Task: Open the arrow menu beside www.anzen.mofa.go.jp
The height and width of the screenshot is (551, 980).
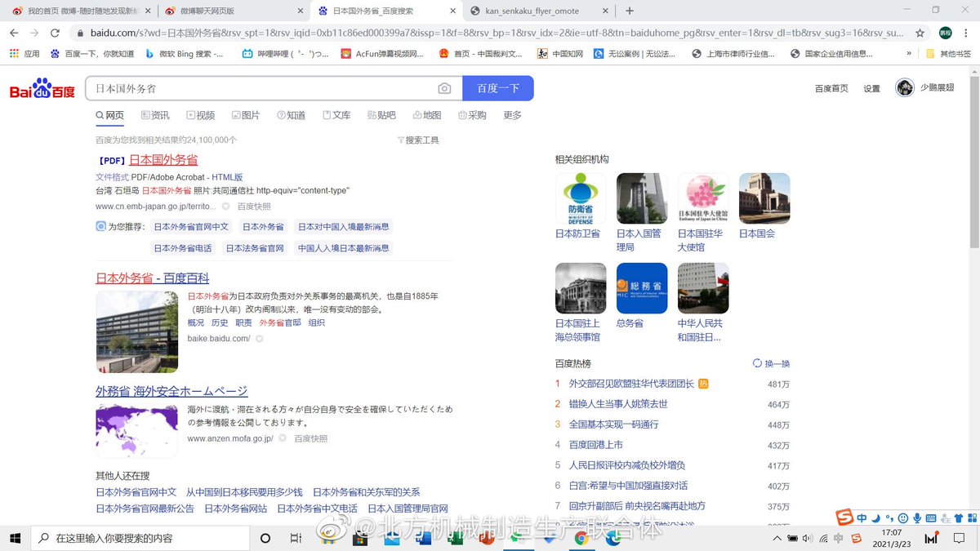Action: [283, 438]
